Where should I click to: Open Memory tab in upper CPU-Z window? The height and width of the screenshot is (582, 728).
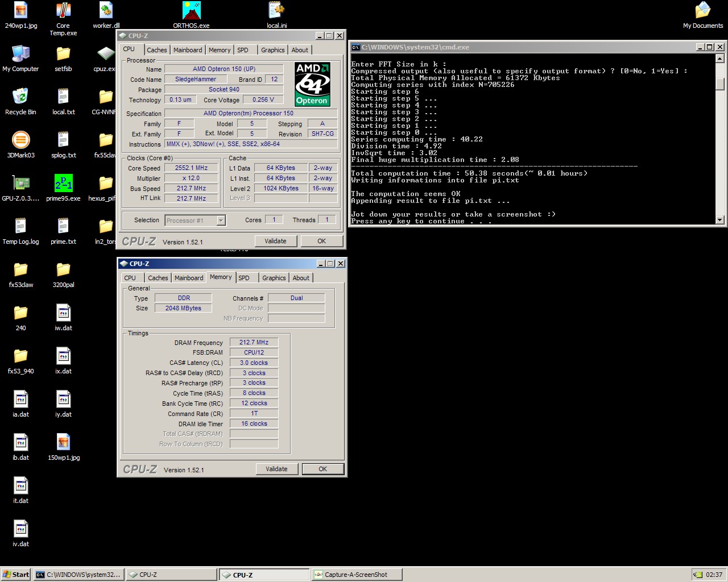[x=220, y=50]
